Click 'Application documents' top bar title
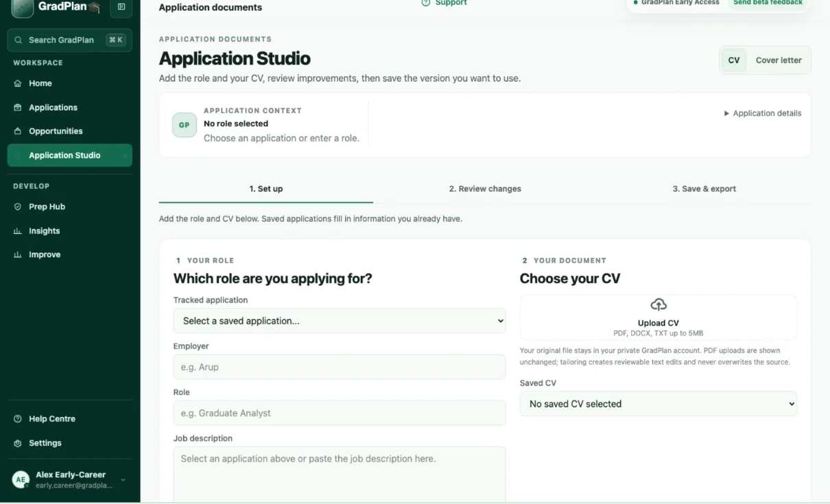The image size is (830, 504). [211, 8]
